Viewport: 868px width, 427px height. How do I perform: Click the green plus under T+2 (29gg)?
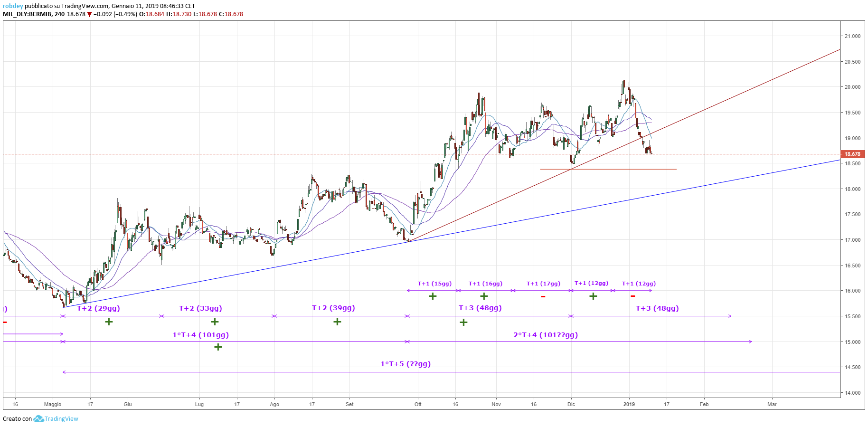tap(109, 322)
